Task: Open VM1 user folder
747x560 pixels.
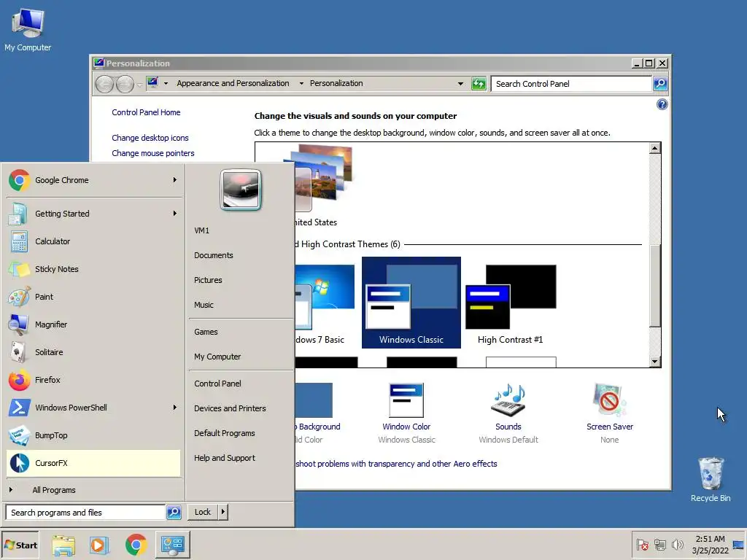Action: point(241,230)
